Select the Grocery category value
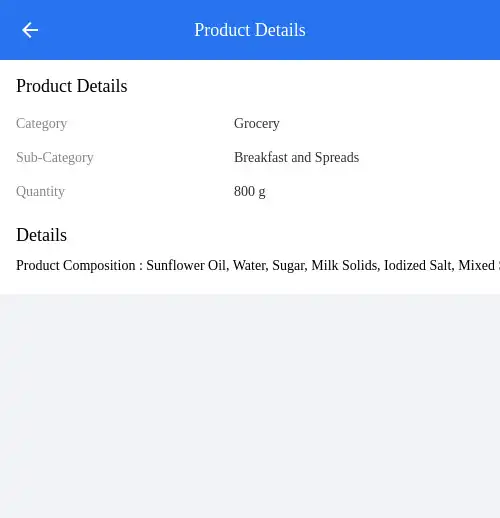 click(x=256, y=124)
